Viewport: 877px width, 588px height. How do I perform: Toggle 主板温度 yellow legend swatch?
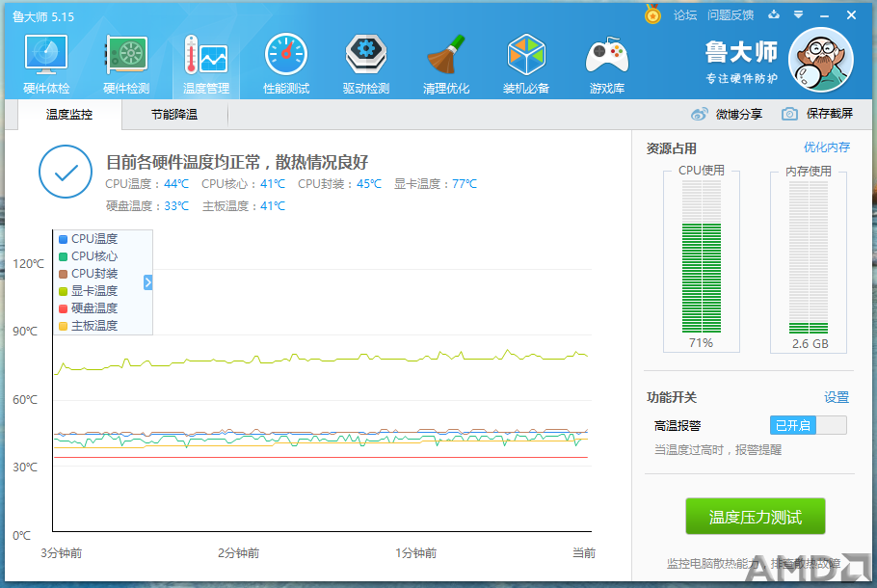pyautogui.click(x=64, y=326)
